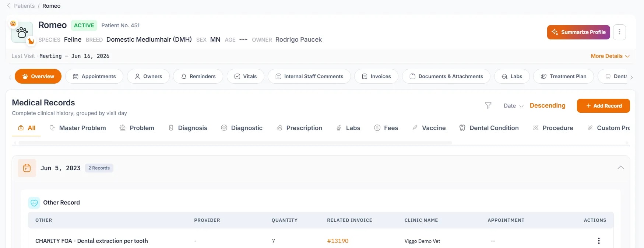Filter by Custom Procedure category
Viewport: 644px width, 248px height.
609,128
